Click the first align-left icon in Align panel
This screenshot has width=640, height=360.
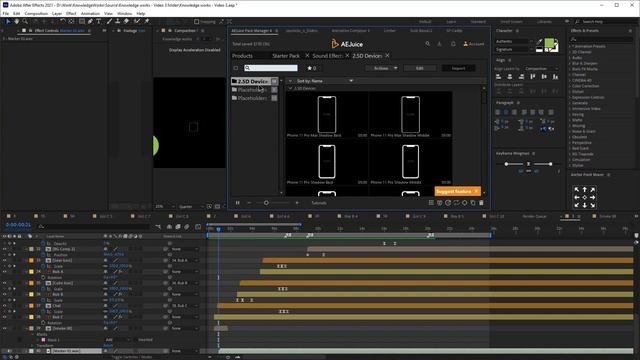point(498,77)
